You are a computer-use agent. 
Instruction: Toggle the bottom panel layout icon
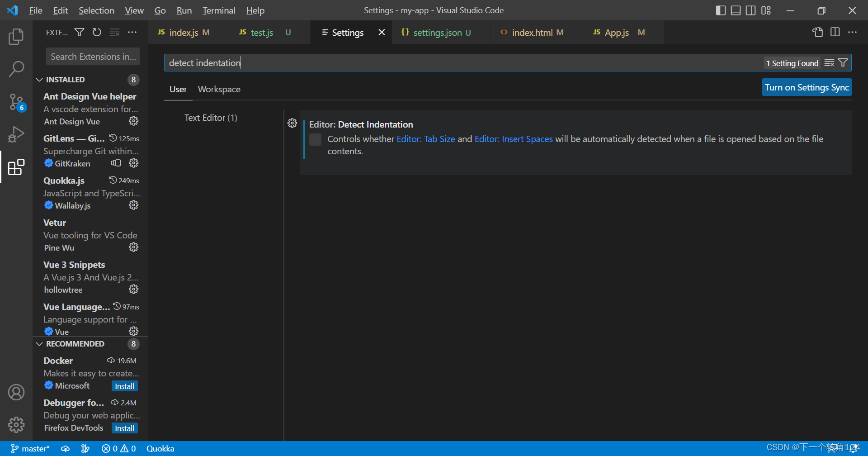point(736,10)
